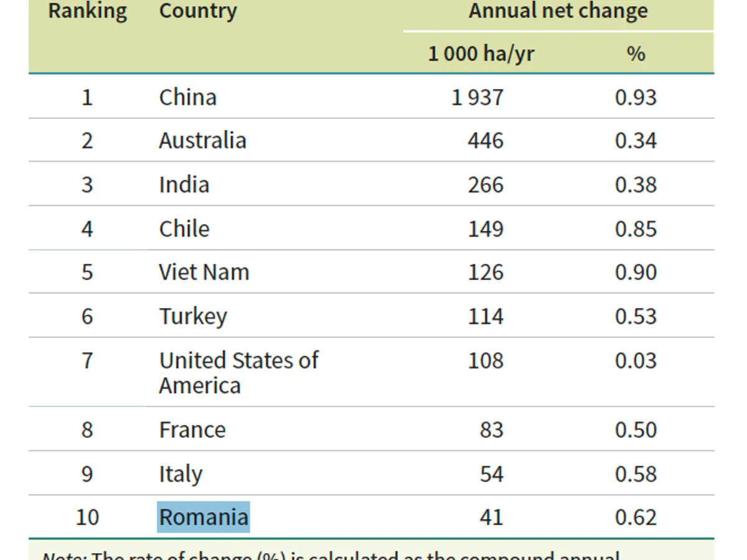The width and height of the screenshot is (747, 560).
Task: Click the 0.03 percentage value
Action: (x=636, y=360)
